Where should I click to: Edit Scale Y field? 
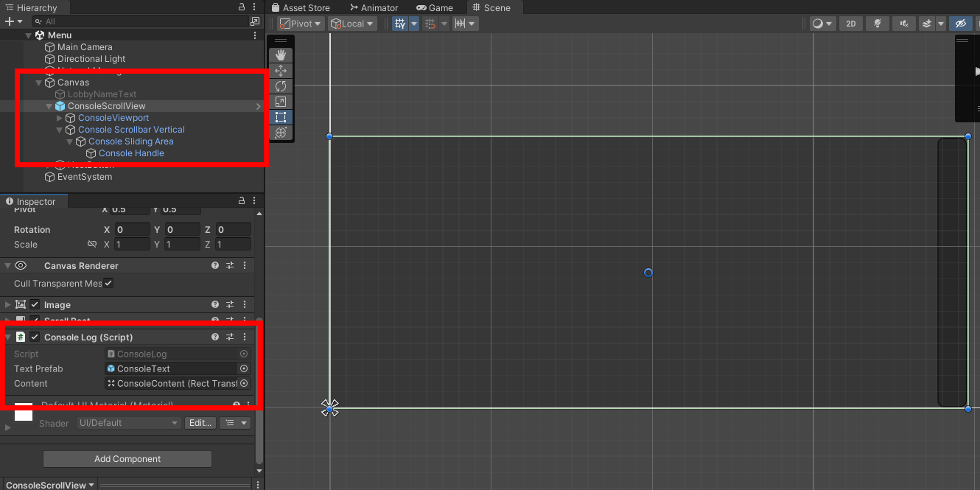(x=182, y=245)
